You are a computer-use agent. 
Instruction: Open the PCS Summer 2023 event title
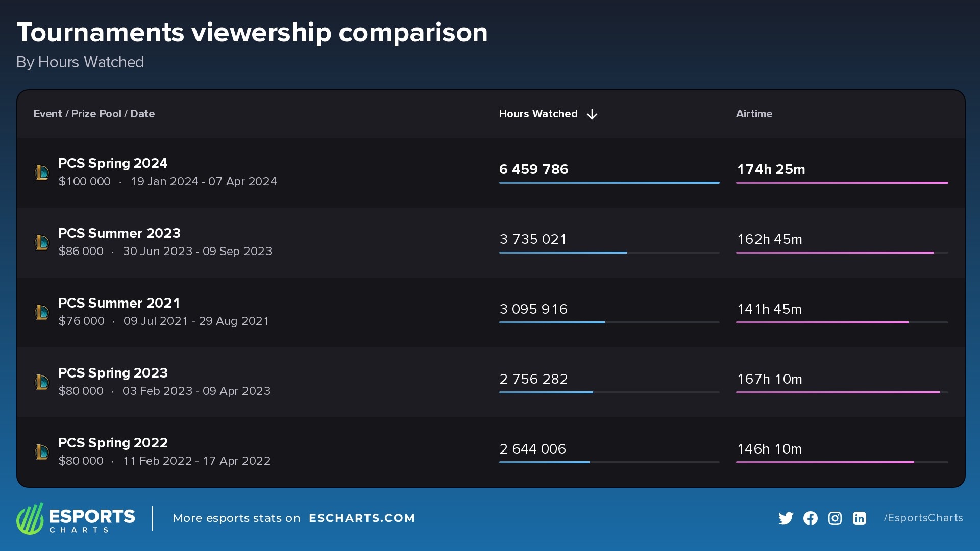coord(119,233)
